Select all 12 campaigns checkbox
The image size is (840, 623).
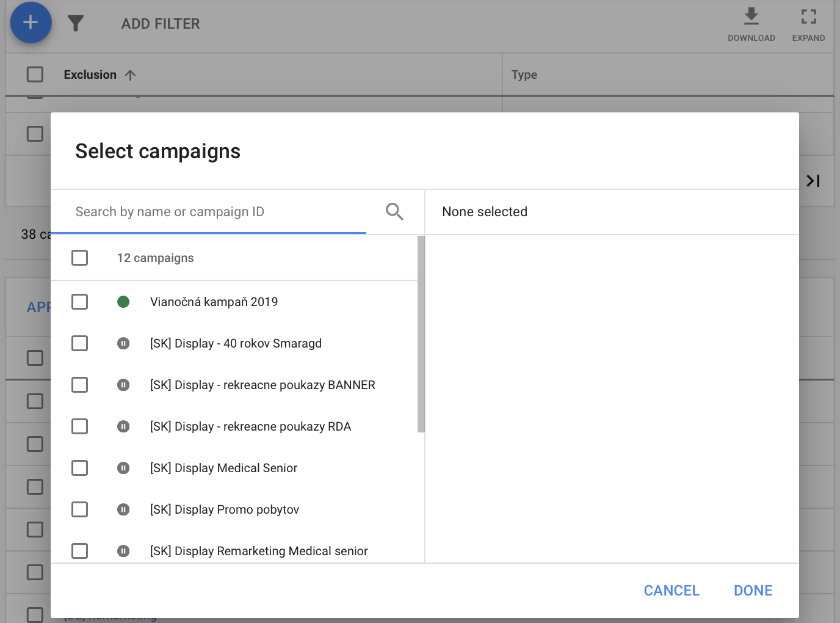pyautogui.click(x=80, y=258)
